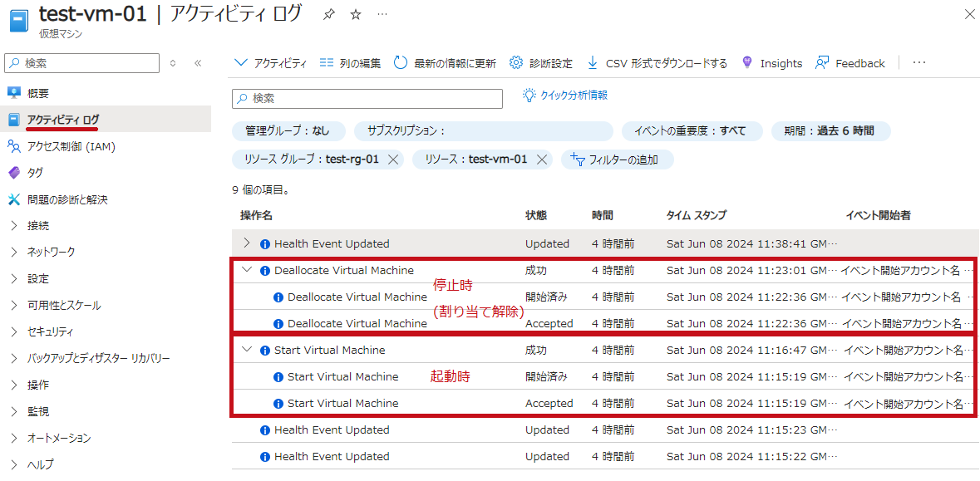Image resolution: width=980 pixels, height=481 pixels.
Task: Sort by the 操作名 column header
Action: click(x=256, y=215)
